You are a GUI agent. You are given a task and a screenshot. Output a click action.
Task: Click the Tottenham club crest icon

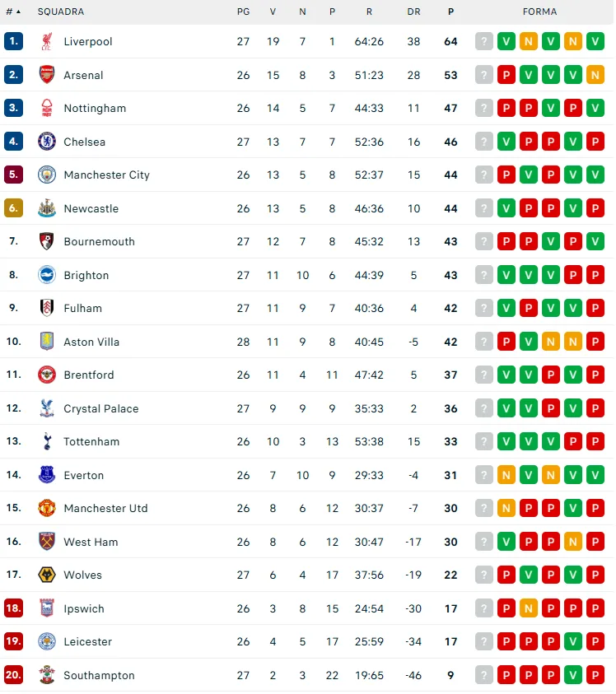point(47,442)
